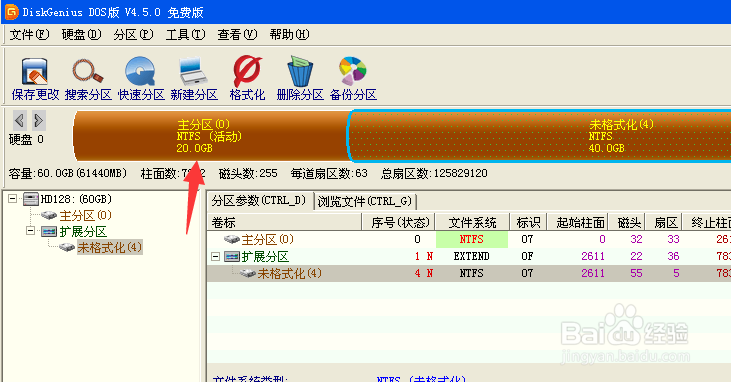Click the 扩展分区 icon in the table row
The height and width of the screenshot is (382, 731).
(x=232, y=256)
